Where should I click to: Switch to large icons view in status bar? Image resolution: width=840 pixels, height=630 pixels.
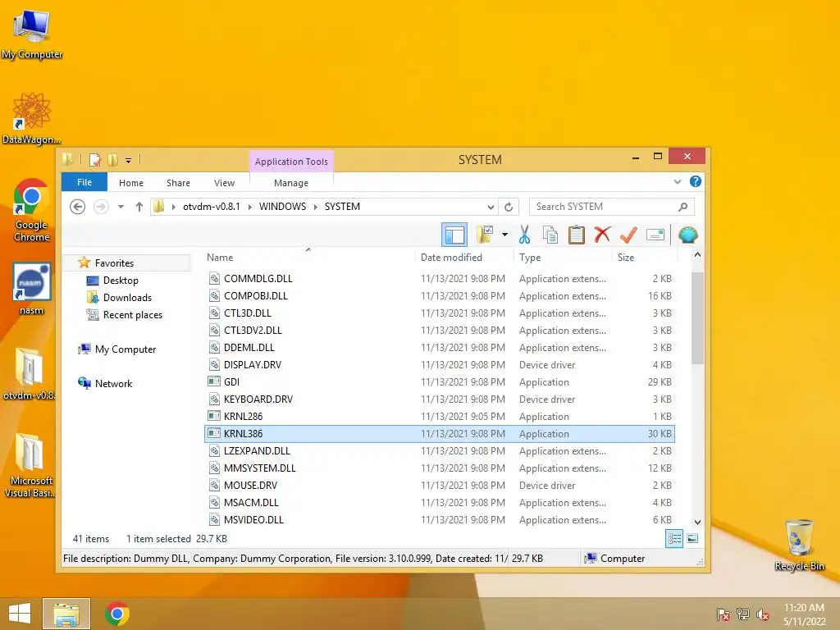point(692,538)
